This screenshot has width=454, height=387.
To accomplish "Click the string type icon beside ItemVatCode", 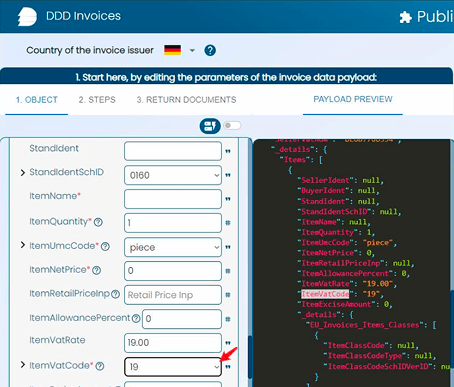I will [x=228, y=367].
